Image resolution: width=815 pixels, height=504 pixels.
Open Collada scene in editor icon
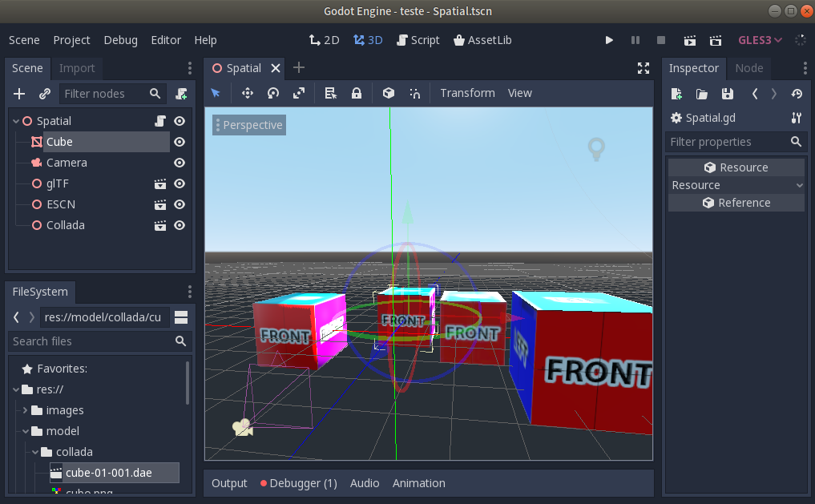coord(160,225)
